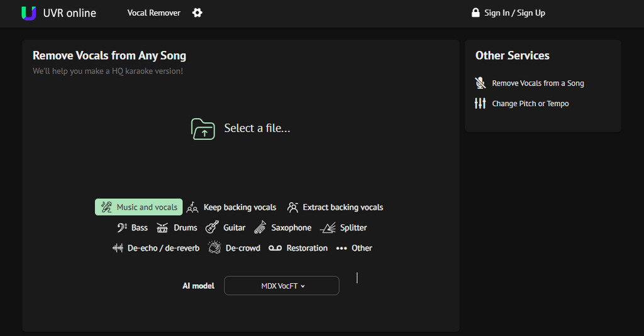This screenshot has height=336, width=644.
Task: Select the De-crowd clapping hands icon
Action: click(214, 247)
